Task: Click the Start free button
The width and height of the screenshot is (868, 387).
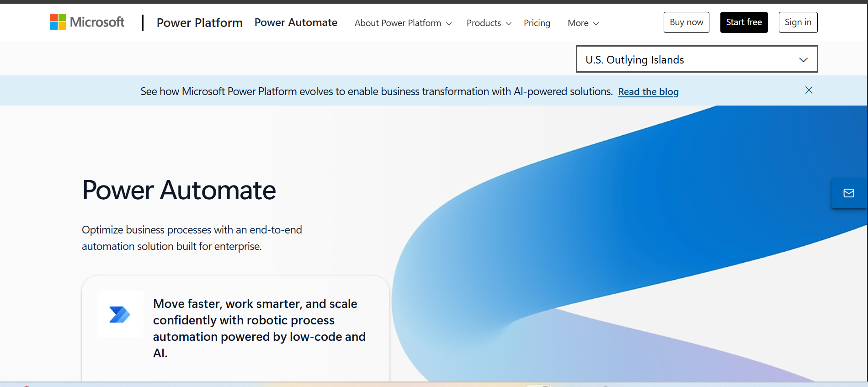Action: pos(744,22)
